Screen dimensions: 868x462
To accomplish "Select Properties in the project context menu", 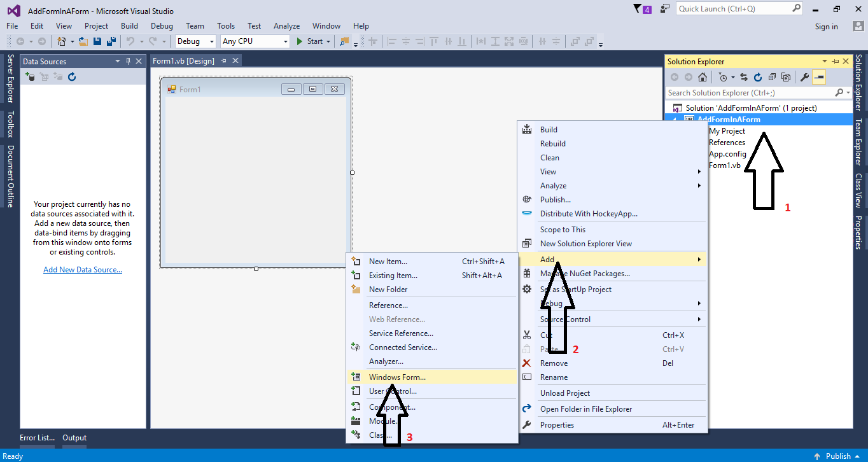I will (x=613, y=424).
